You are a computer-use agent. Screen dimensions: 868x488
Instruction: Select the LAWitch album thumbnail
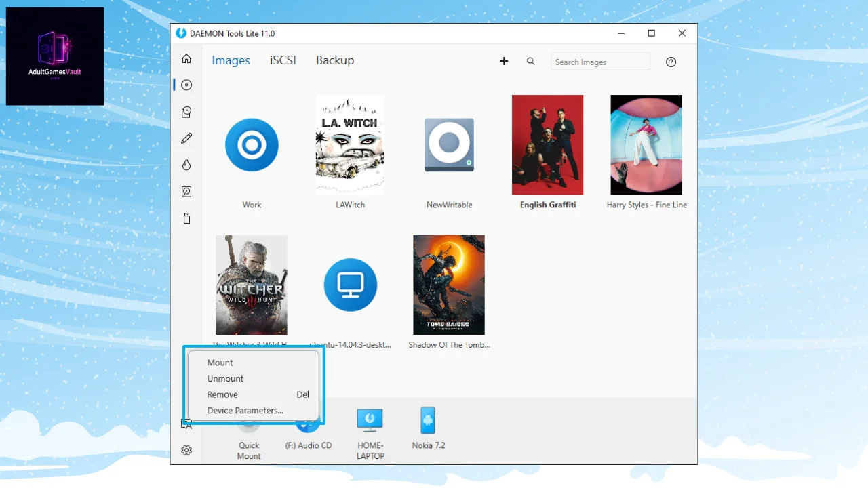350,145
